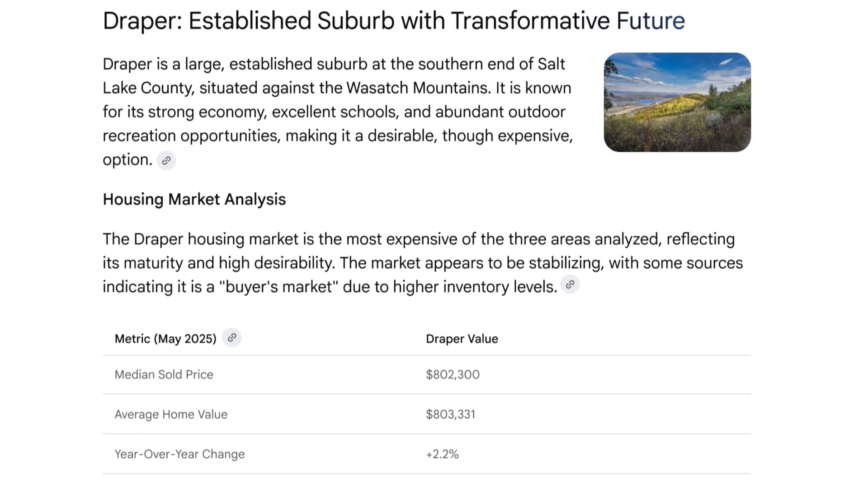The image size is (868, 488).
Task: Click the Metric (May 2025) column header
Action: tap(165, 339)
